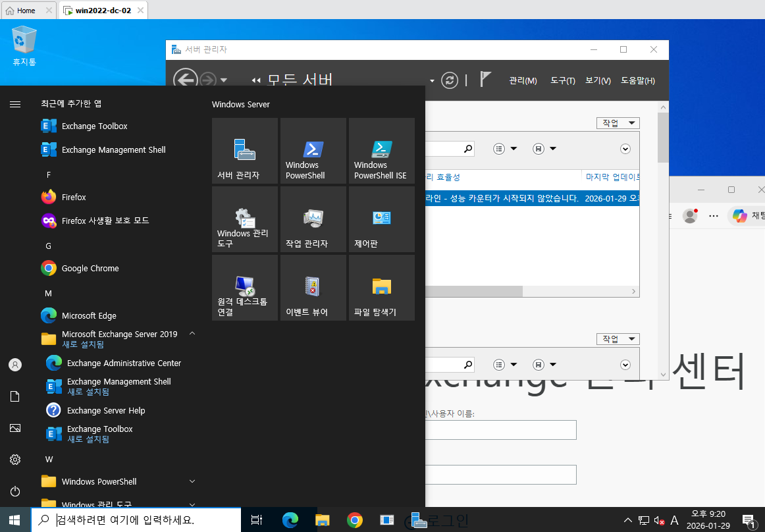
Task: Expand the lower panel circular chevron
Action: [x=625, y=365]
